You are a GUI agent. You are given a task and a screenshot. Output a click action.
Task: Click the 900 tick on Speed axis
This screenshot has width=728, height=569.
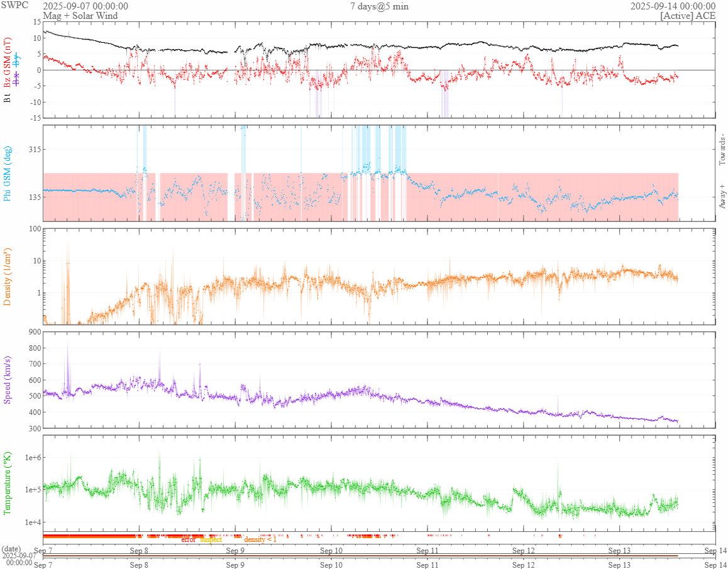(34, 331)
